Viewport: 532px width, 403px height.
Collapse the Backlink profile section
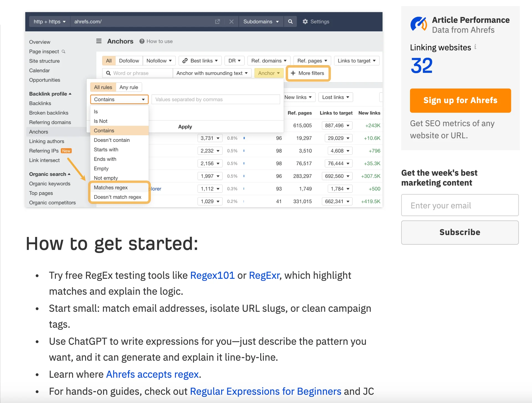(70, 94)
